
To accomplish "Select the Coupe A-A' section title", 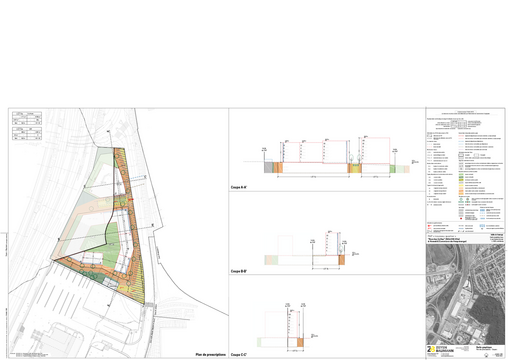I will pos(239,187).
